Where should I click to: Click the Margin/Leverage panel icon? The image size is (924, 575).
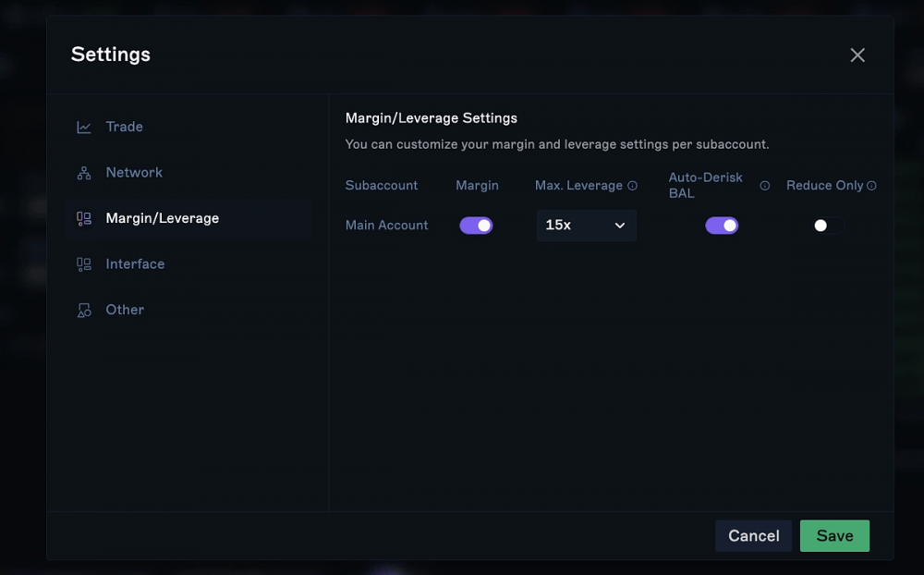(x=84, y=219)
